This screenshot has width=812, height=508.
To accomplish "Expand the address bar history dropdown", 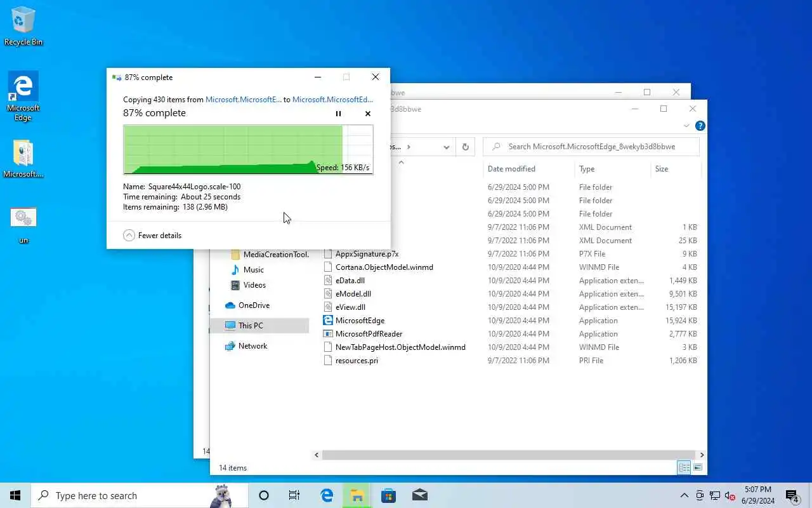I will pyautogui.click(x=447, y=147).
